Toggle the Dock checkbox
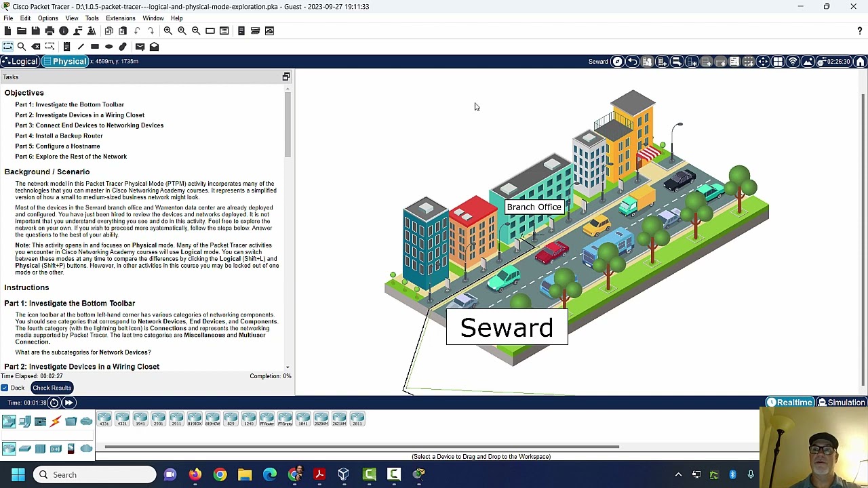The width and height of the screenshot is (868, 488). click(x=5, y=388)
